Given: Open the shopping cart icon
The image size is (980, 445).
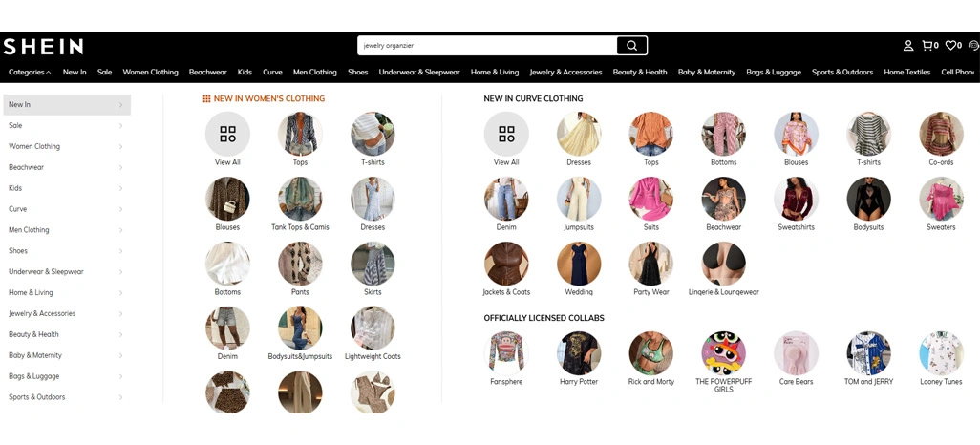Looking at the screenshot, I should [x=927, y=46].
